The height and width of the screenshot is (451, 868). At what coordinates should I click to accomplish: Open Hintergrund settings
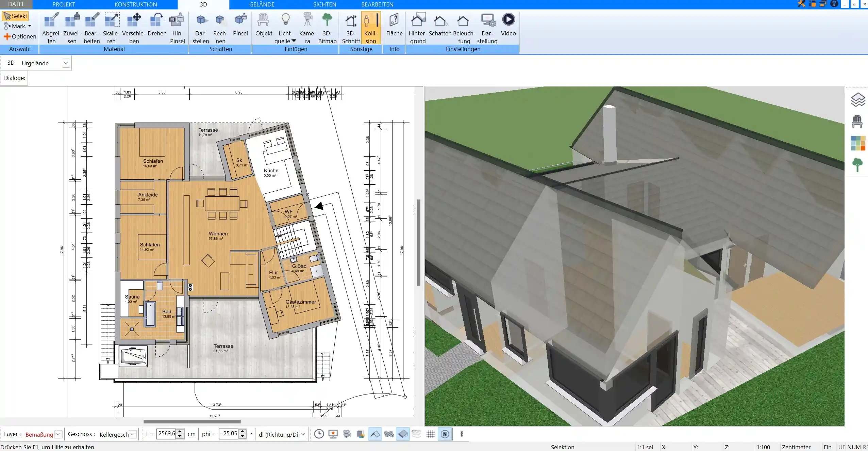[x=418, y=28]
